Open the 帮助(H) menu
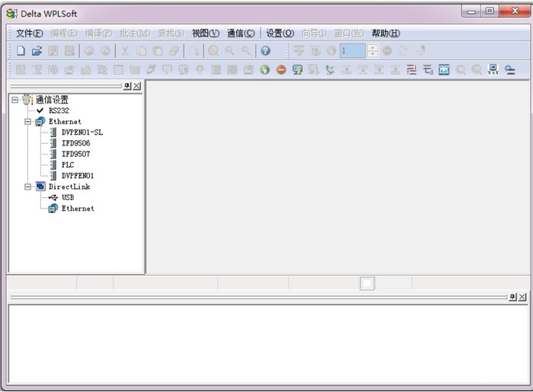Image resolution: width=533 pixels, height=392 pixels. 385,33
